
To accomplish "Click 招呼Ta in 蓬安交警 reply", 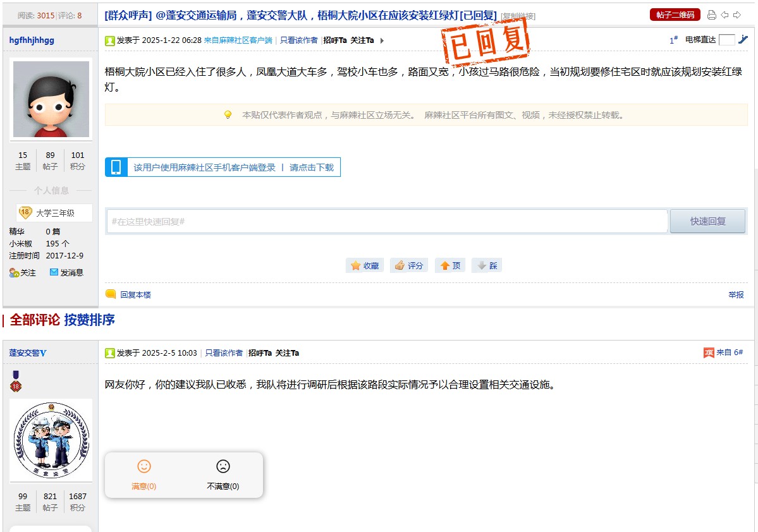I will tap(260, 353).
